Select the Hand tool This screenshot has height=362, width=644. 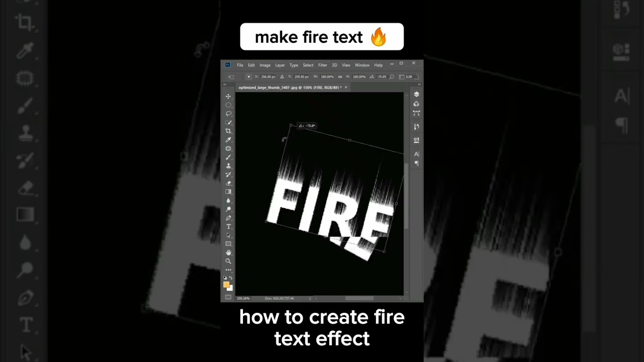coord(228,252)
